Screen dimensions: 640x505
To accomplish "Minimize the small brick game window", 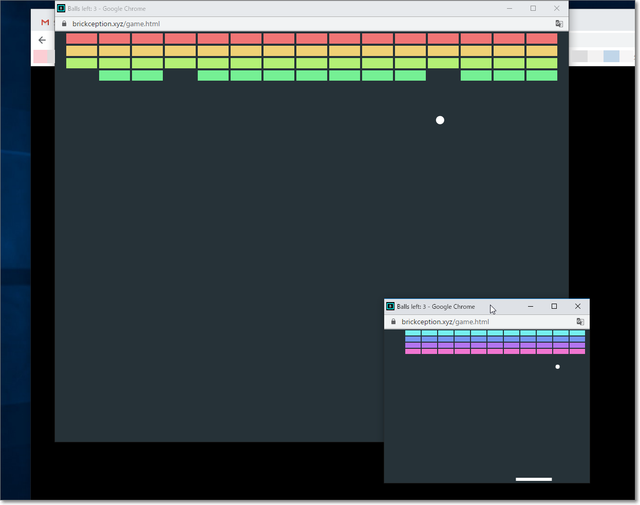I will (x=529, y=306).
